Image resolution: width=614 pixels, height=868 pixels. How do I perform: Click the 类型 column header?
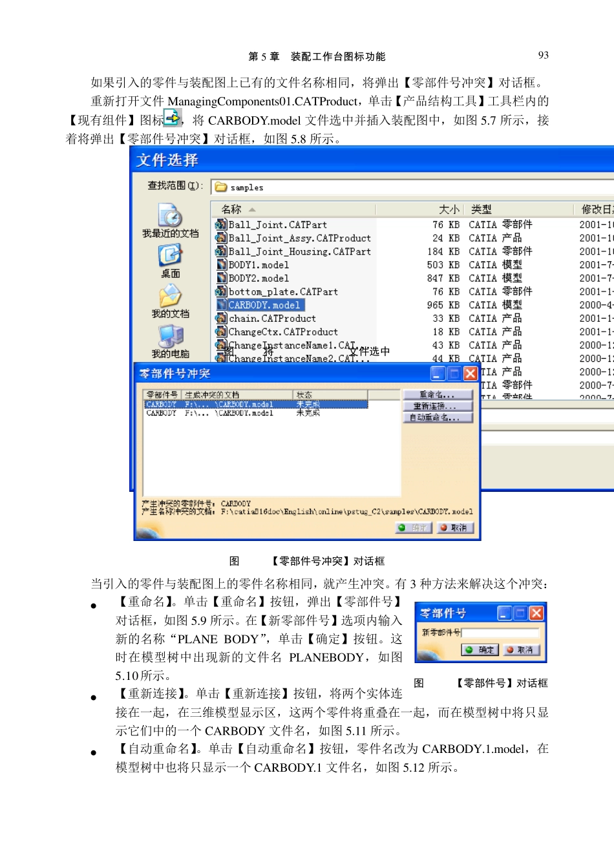coord(482,209)
